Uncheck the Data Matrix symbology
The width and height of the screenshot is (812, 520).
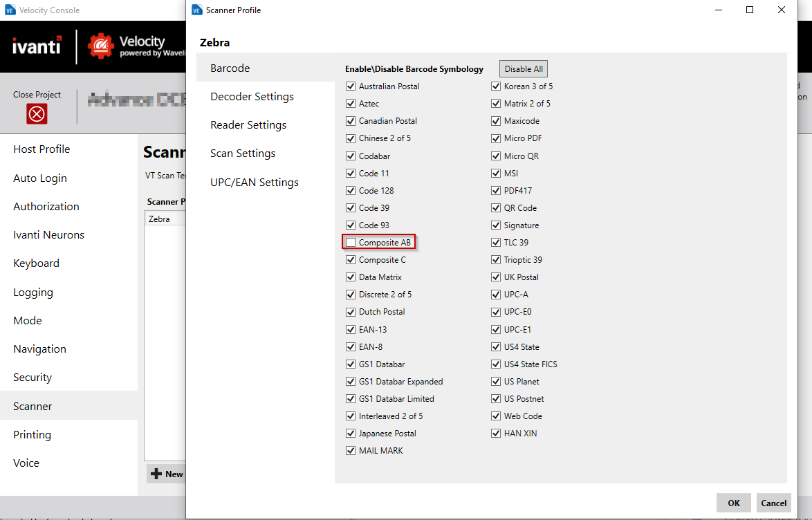[351, 277]
